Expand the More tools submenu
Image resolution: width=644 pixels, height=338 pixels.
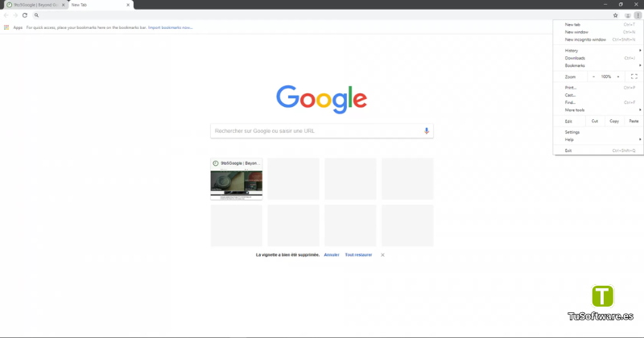598,109
